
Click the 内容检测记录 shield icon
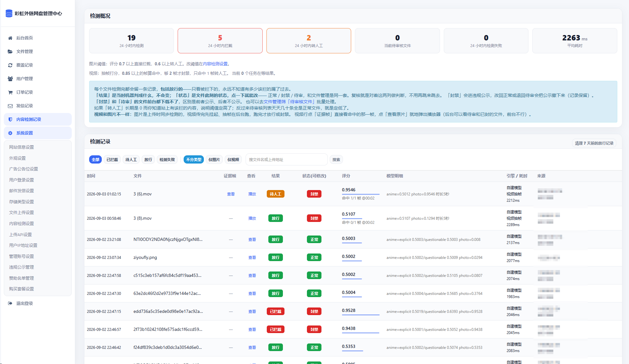(x=10, y=119)
